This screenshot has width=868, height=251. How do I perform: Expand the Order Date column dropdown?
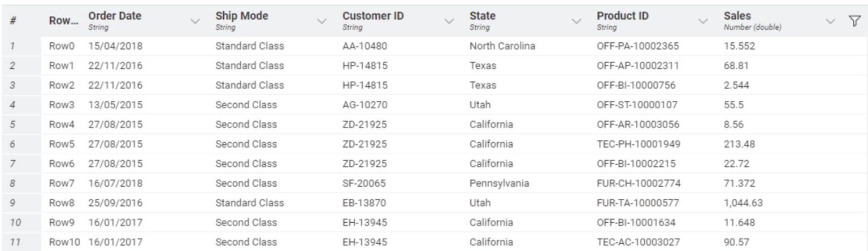pyautogui.click(x=196, y=21)
